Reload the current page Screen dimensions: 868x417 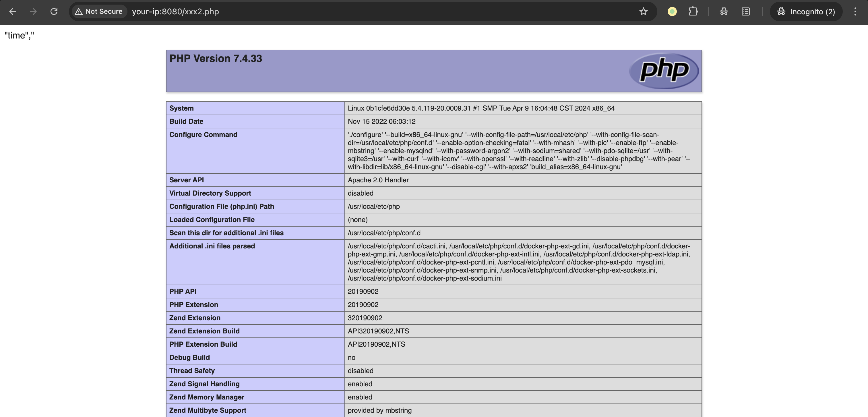(x=54, y=11)
